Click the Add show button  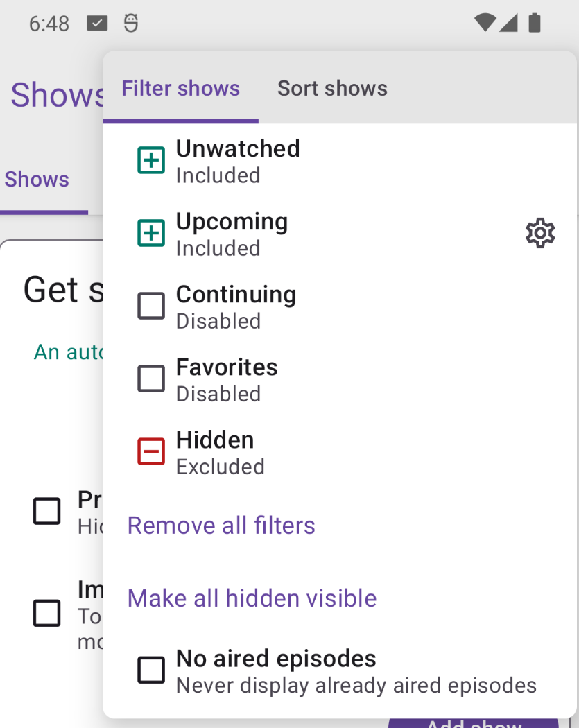tap(474, 723)
